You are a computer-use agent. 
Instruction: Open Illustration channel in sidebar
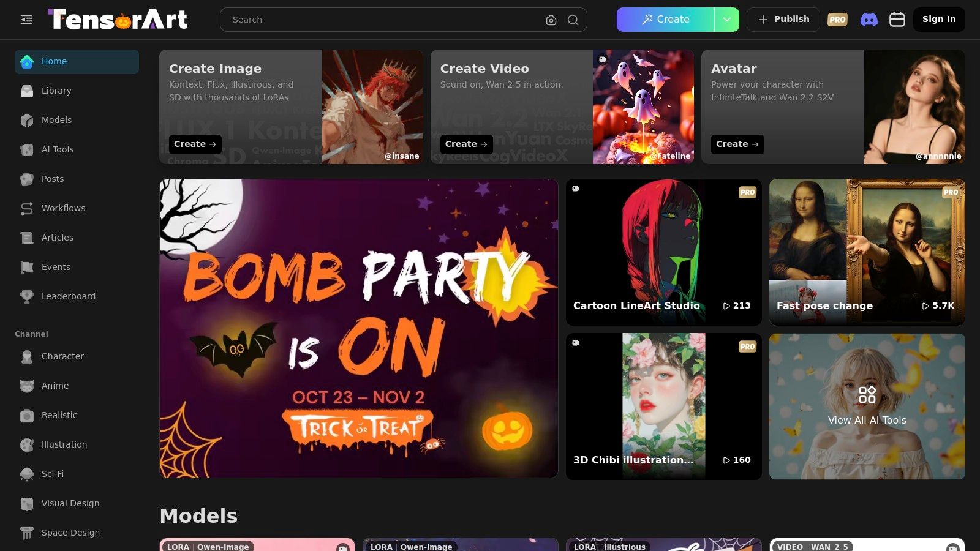pyautogui.click(x=77, y=444)
